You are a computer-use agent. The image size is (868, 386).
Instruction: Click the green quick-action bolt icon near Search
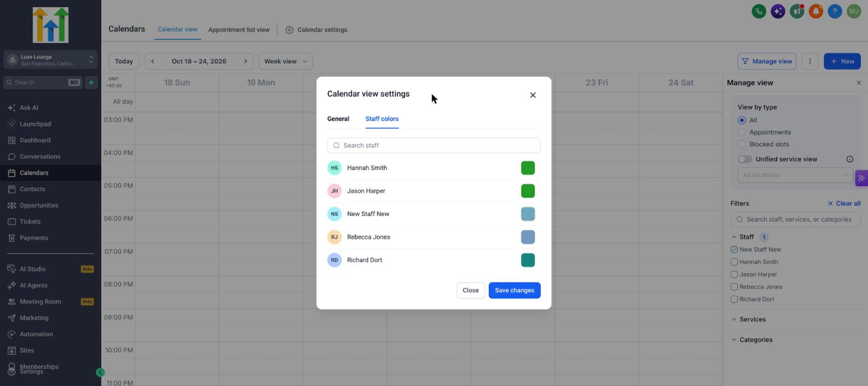click(x=91, y=83)
